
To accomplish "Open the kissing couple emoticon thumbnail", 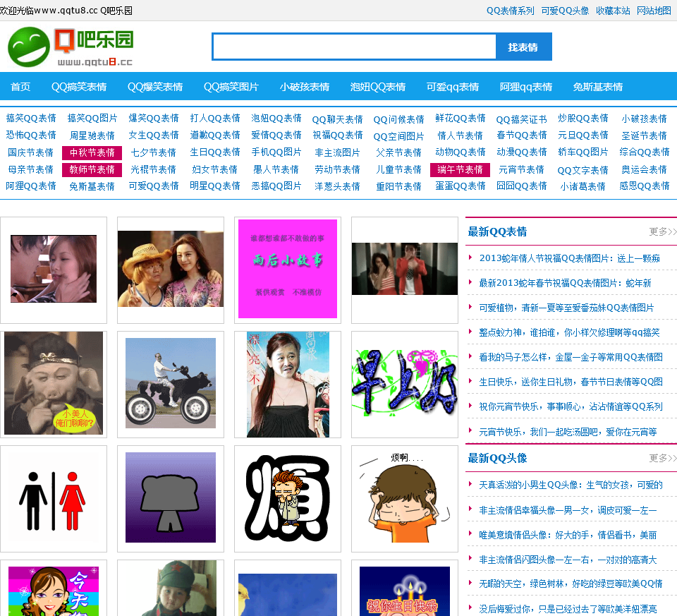I will tap(54, 270).
